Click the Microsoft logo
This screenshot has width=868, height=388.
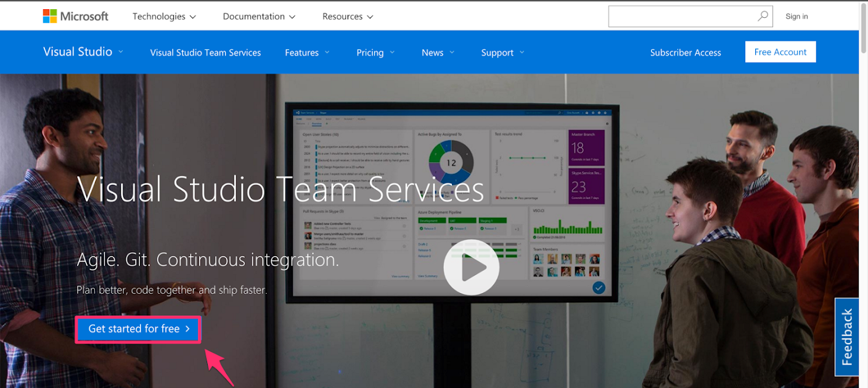[75, 17]
